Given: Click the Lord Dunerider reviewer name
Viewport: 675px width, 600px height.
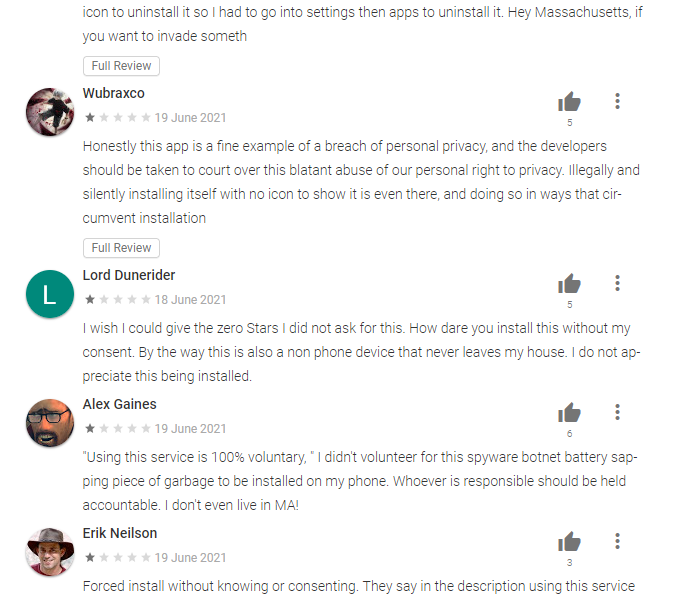Looking at the screenshot, I should tap(129, 275).
